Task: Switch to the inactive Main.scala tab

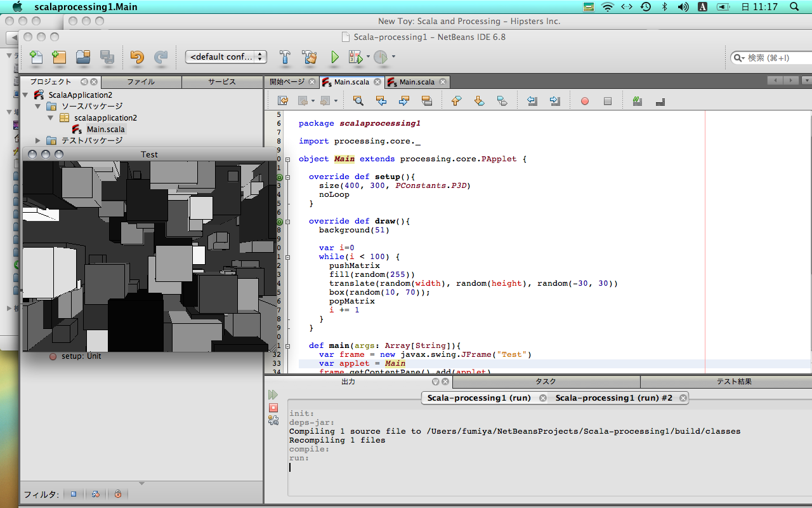Action: pyautogui.click(x=417, y=82)
